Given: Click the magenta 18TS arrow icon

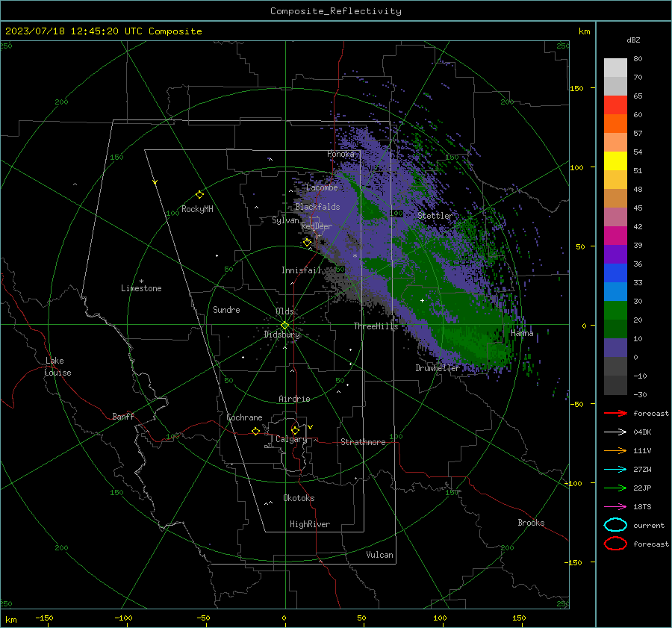Looking at the screenshot, I should click(x=615, y=507).
